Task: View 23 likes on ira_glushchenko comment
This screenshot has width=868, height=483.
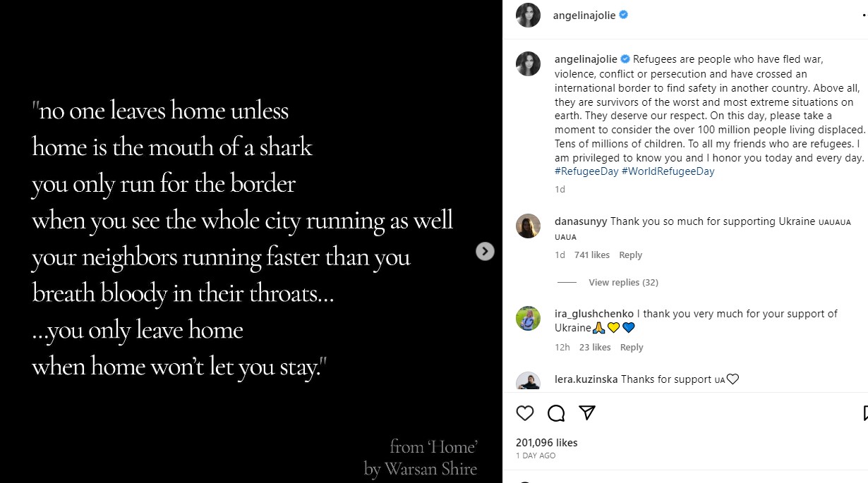Action: (595, 348)
